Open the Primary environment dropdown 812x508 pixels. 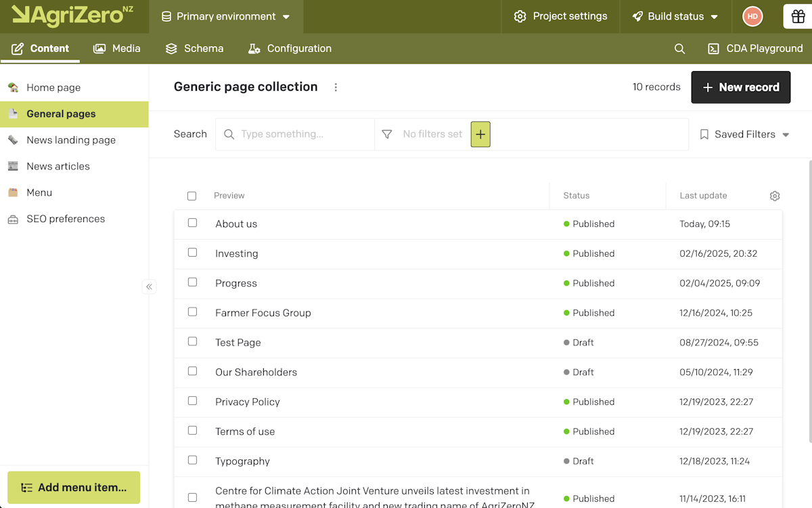[x=226, y=16]
